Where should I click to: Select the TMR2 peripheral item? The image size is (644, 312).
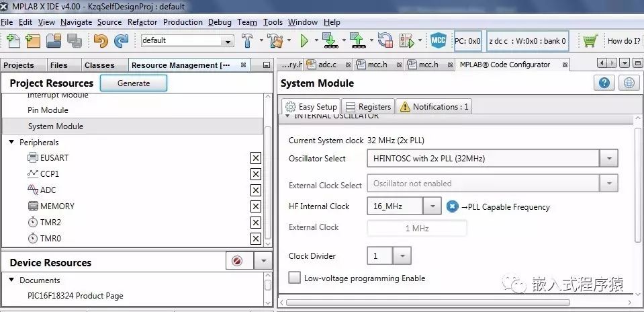click(44, 223)
